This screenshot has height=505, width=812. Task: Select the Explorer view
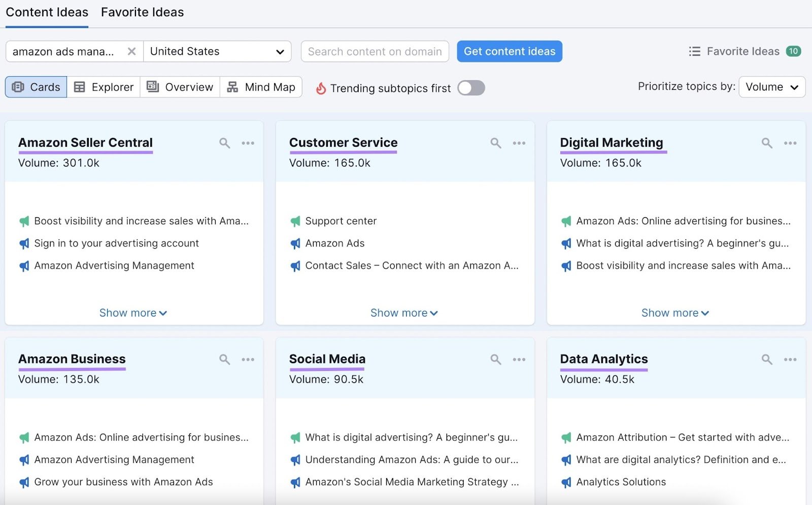(104, 87)
